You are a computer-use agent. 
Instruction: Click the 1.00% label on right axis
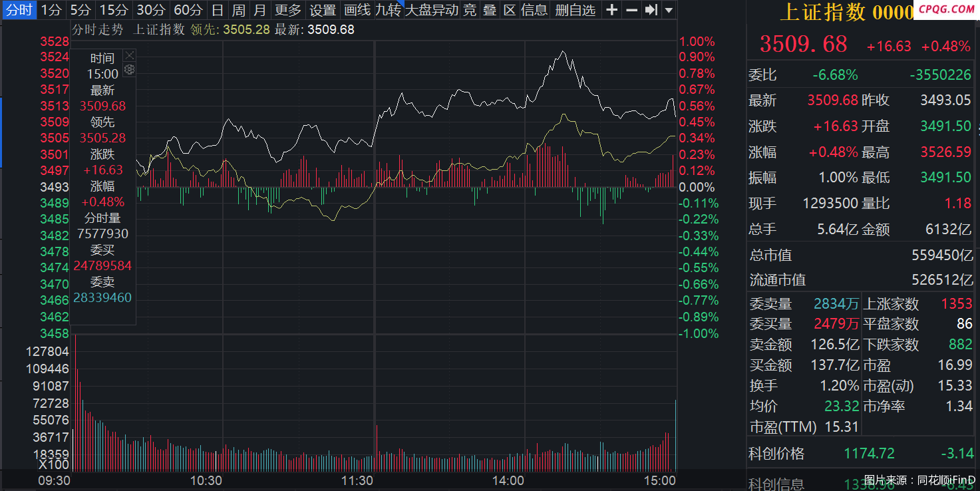coord(697,41)
